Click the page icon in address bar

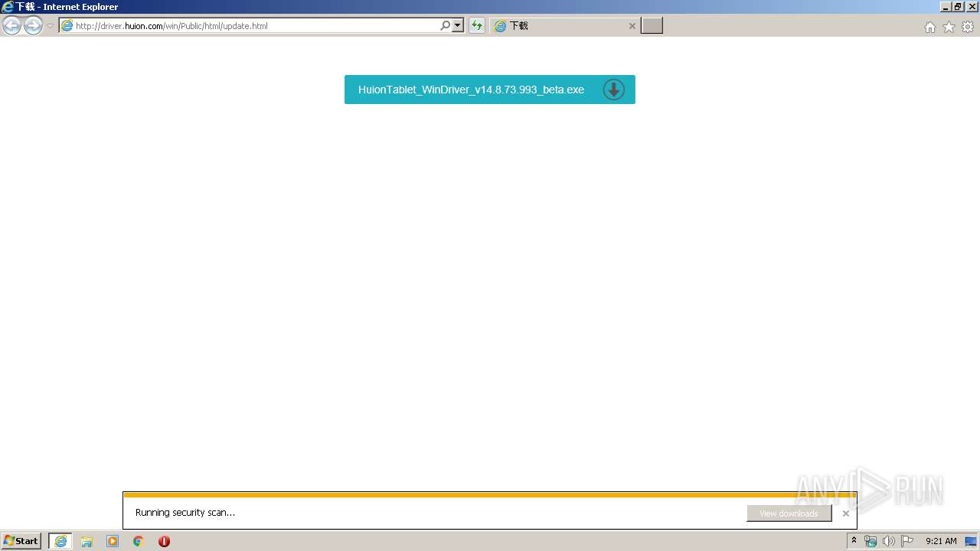(67, 26)
